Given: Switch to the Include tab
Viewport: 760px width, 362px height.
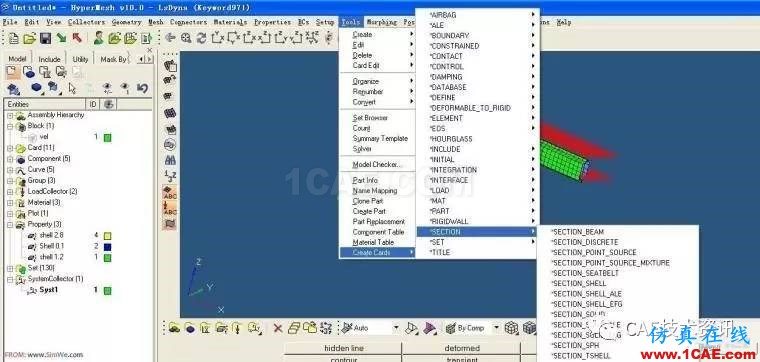Looking at the screenshot, I should coord(49,59).
